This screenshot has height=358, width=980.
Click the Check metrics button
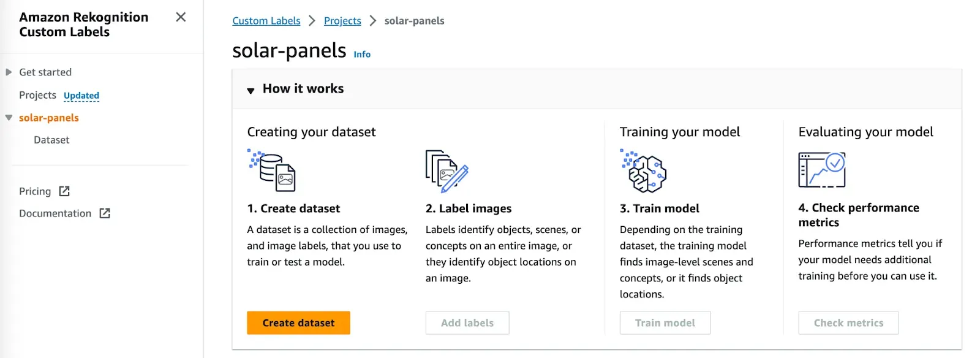[x=848, y=323]
